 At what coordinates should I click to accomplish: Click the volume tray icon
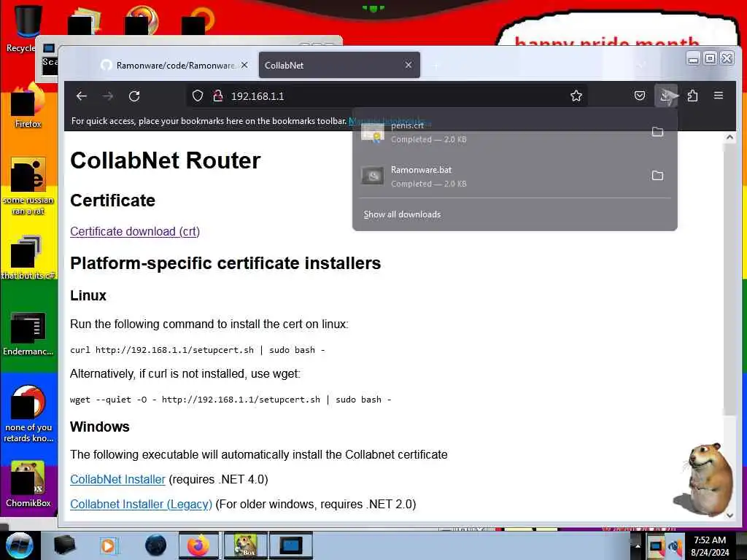click(x=676, y=547)
